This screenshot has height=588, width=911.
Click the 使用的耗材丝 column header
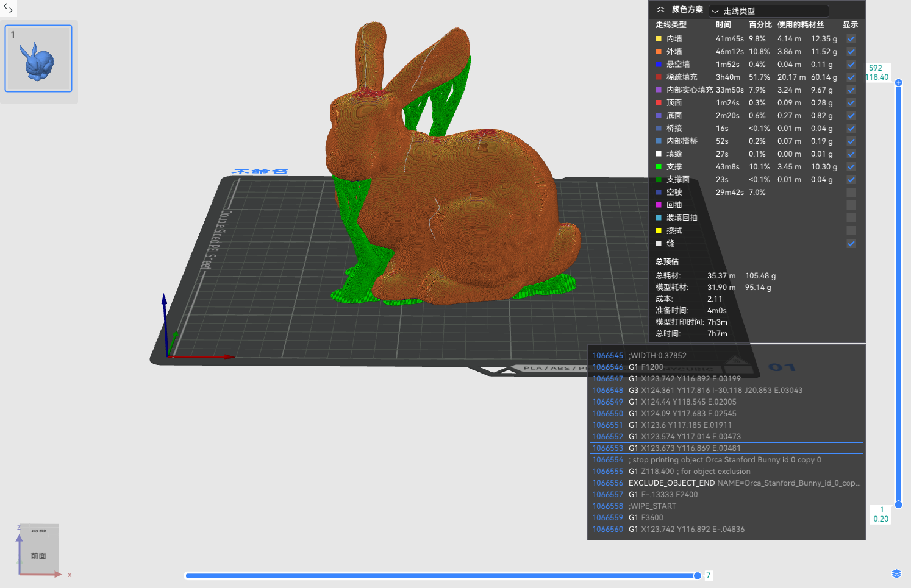[801, 25]
